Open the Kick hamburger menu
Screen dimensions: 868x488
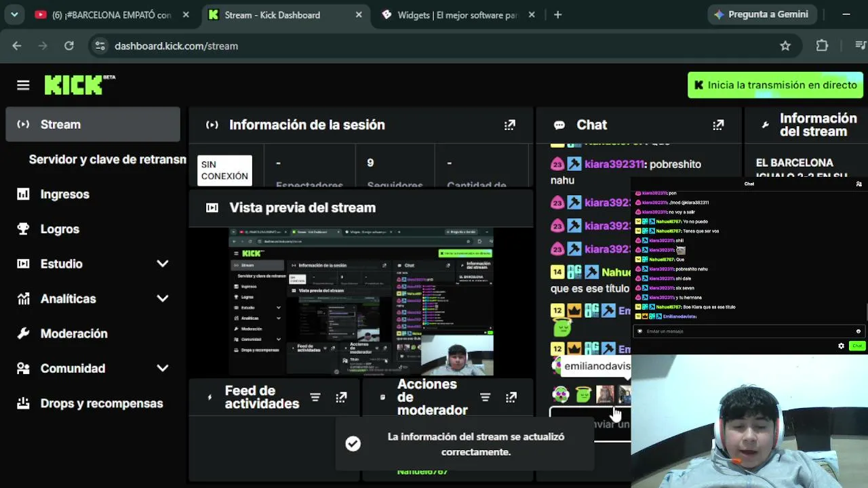[23, 85]
